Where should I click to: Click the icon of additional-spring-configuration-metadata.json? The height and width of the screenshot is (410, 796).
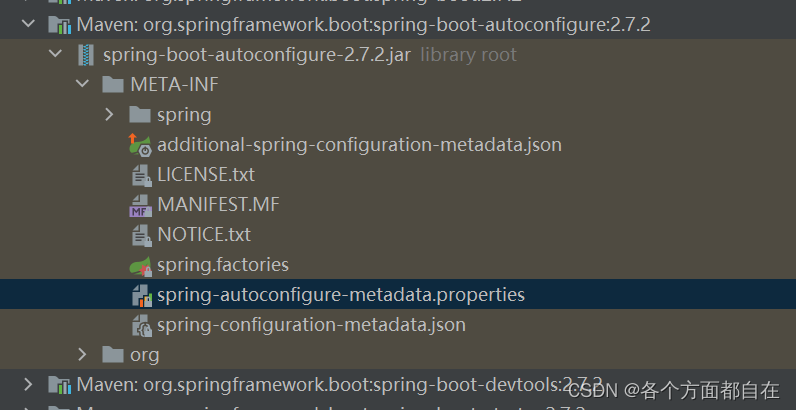pyautogui.click(x=140, y=145)
